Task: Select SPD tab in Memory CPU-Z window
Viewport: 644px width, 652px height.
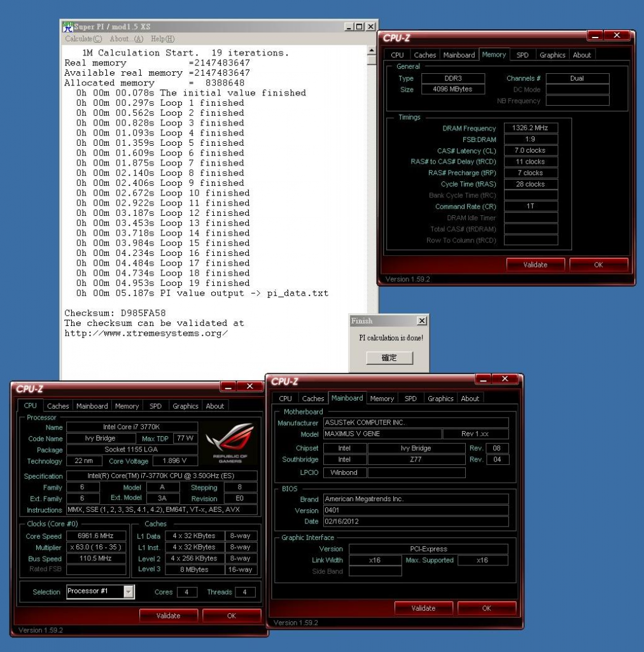Action: (522, 55)
